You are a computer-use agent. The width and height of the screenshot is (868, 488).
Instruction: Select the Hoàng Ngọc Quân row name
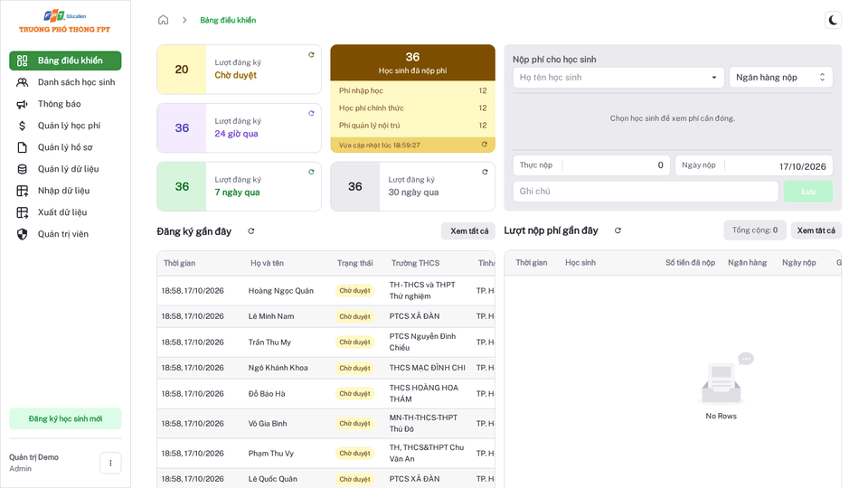(x=280, y=291)
